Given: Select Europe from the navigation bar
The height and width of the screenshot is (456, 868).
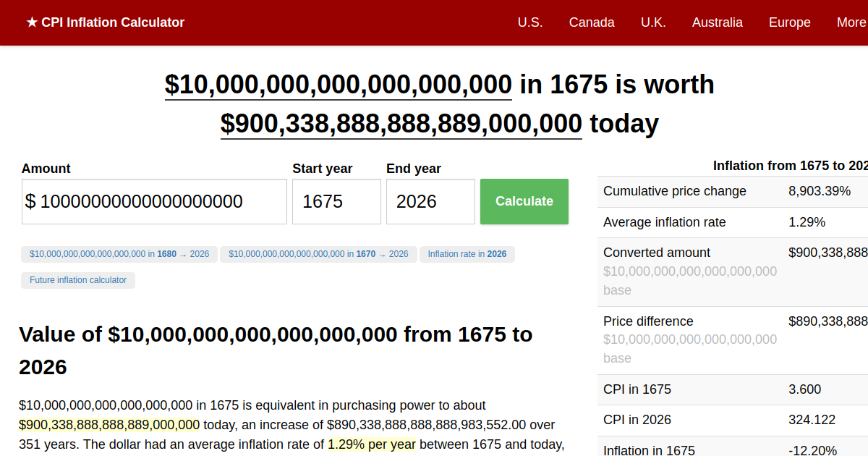Looking at the screenshot, I should coord(789,22).
